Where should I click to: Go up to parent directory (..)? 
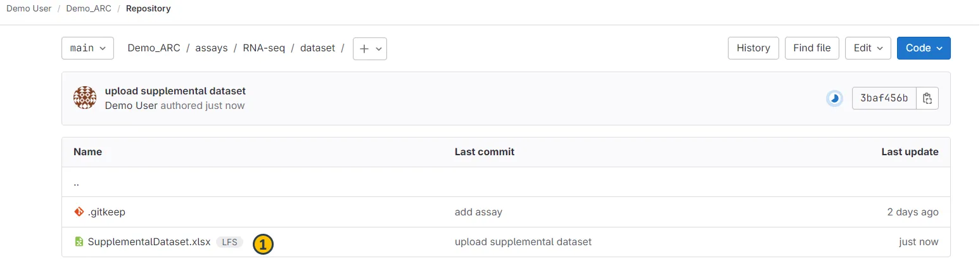[x=77, y=182]
